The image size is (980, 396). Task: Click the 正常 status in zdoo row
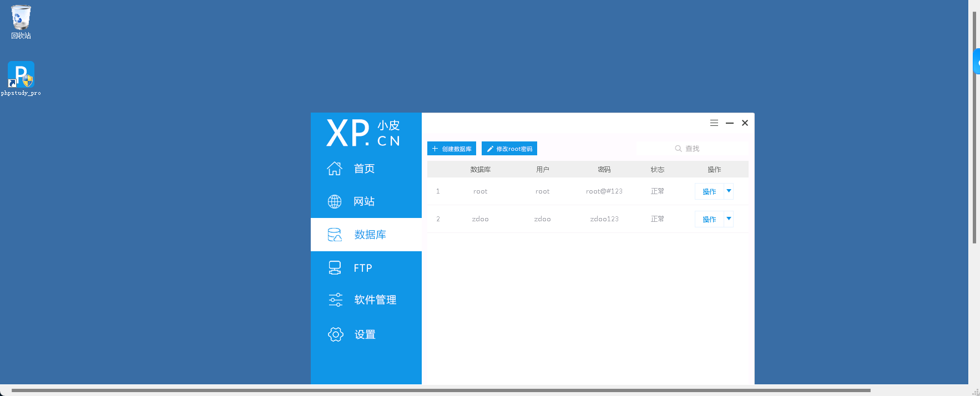click(658, 219)
